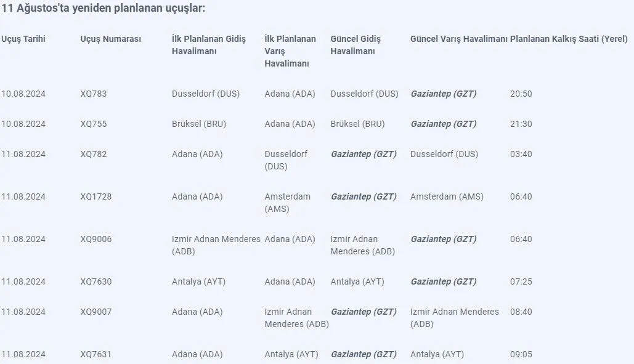634x364 pixels.
Task: Click the Güncel Varış Havalimanı header
Action: point(458,39)
